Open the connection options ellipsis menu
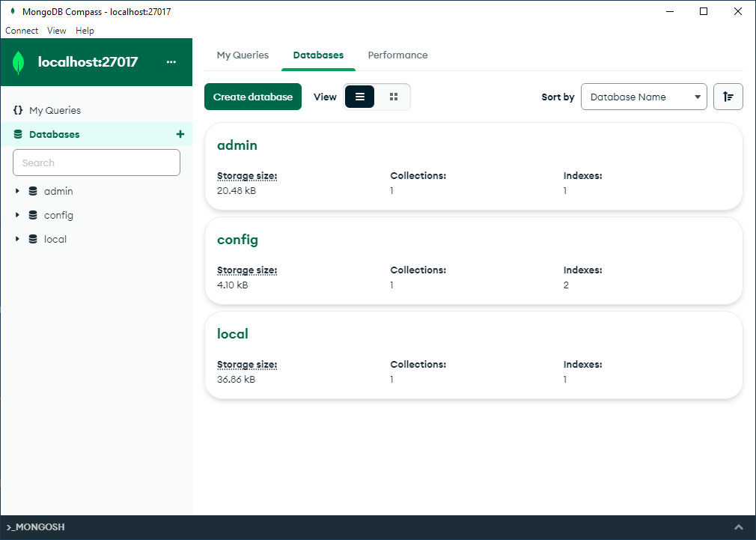Image resolution: width=756 pixels, height=540 pixels. (171, 62)
